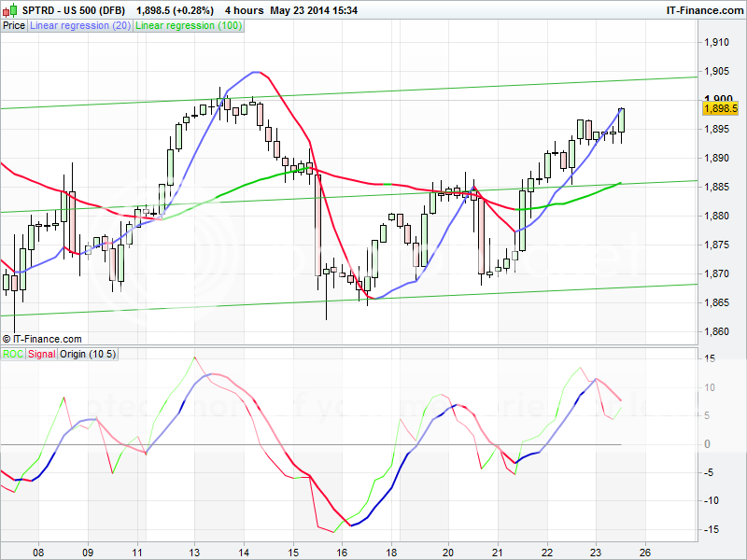Click the ROC indicator label

[x=13, y=354]
